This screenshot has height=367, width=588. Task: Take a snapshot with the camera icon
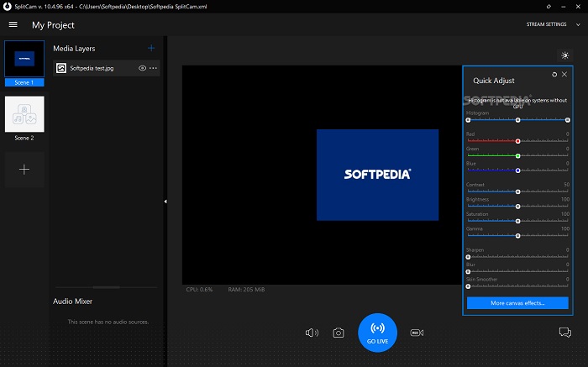(x=339, y=333)
